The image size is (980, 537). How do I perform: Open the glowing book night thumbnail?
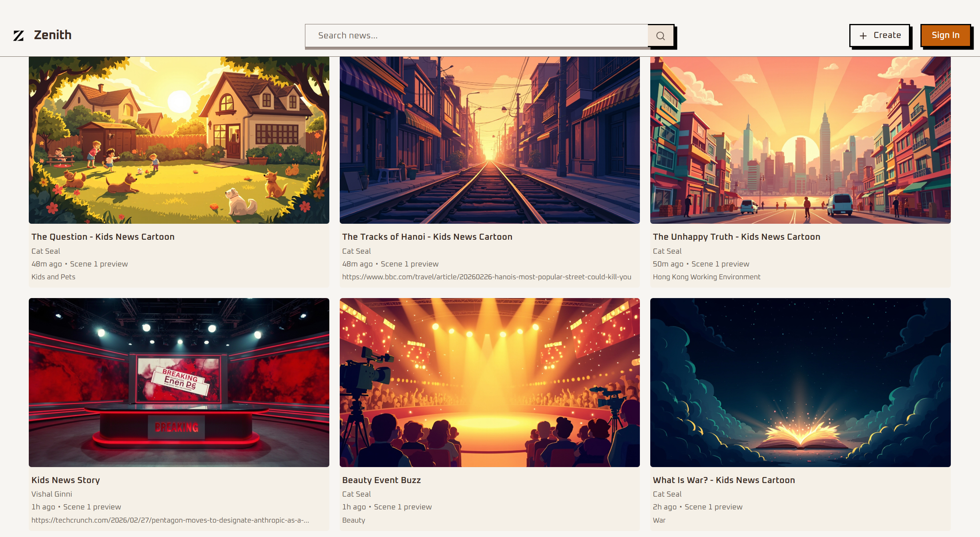[x=800, y=382]
